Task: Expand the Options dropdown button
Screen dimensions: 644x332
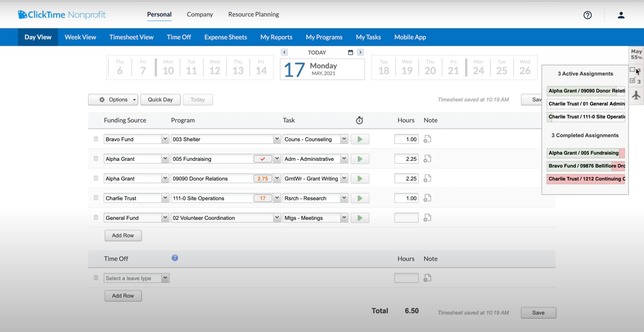Action: click(113, 100)
